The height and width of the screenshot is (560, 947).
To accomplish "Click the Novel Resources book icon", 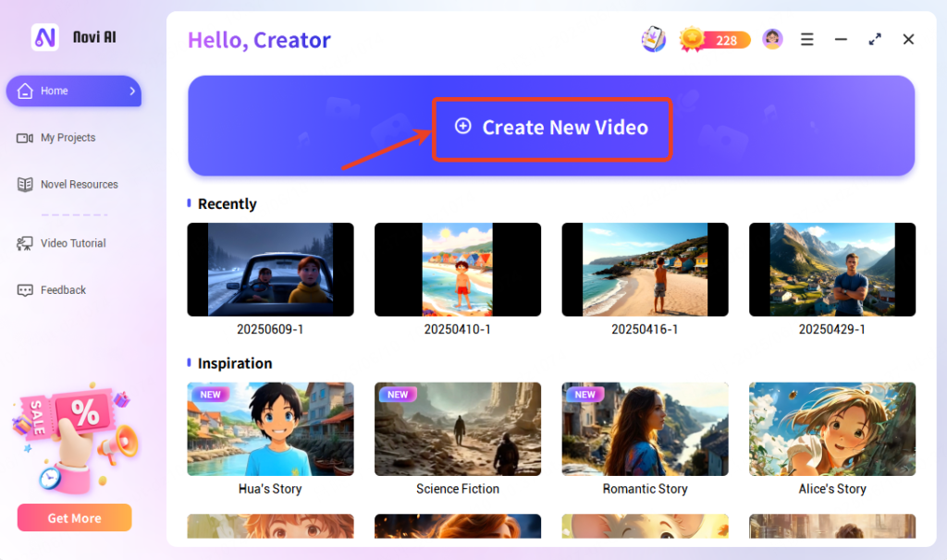I will [25, 185].
